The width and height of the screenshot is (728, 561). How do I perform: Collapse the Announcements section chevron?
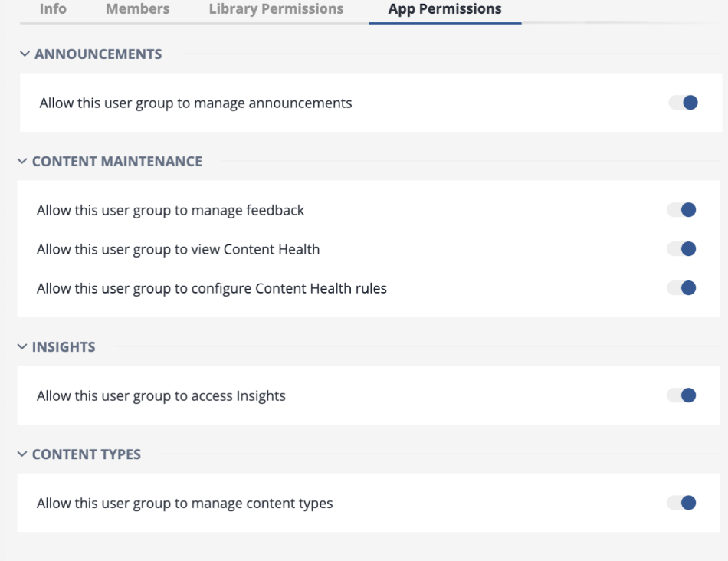tap(25, 54)
